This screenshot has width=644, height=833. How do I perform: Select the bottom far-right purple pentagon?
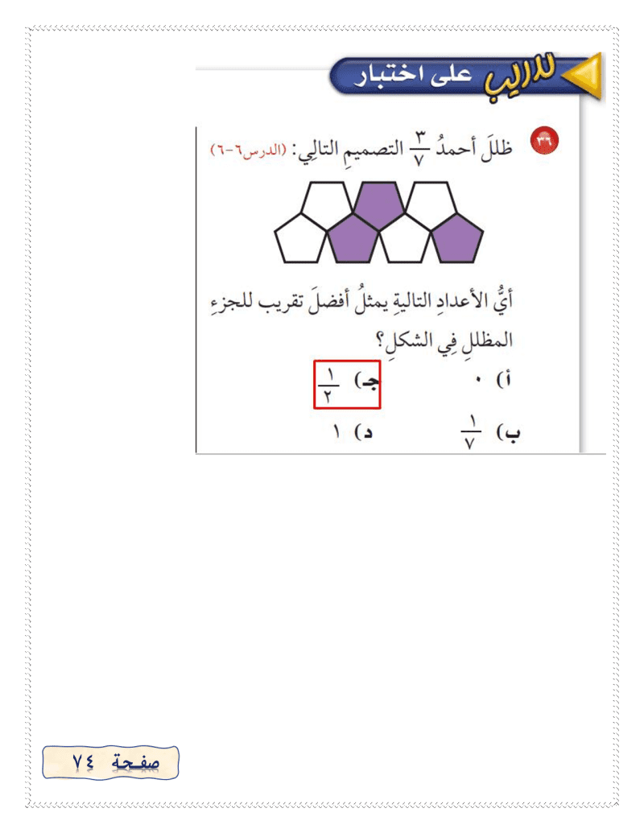(x=457, y=239)
